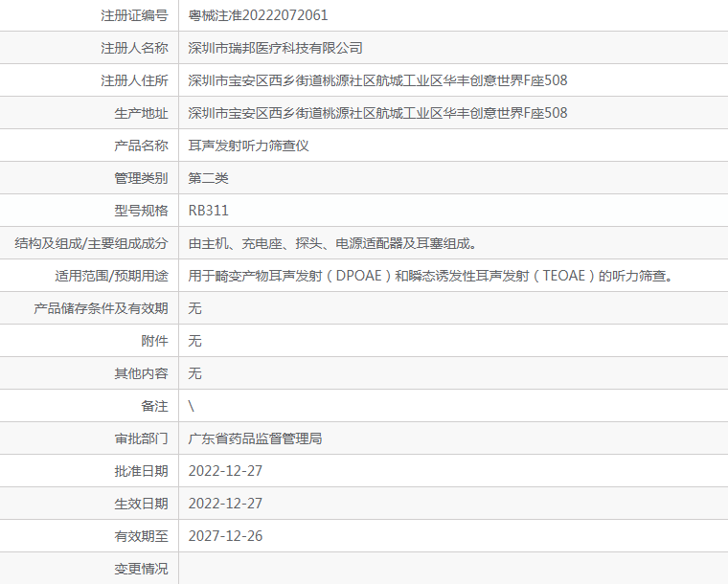Image resolution: width=728 pixels, height=584 pixels.
Task: Click the 适用范围/预期用途 label
Action: (x=111, y=276)
